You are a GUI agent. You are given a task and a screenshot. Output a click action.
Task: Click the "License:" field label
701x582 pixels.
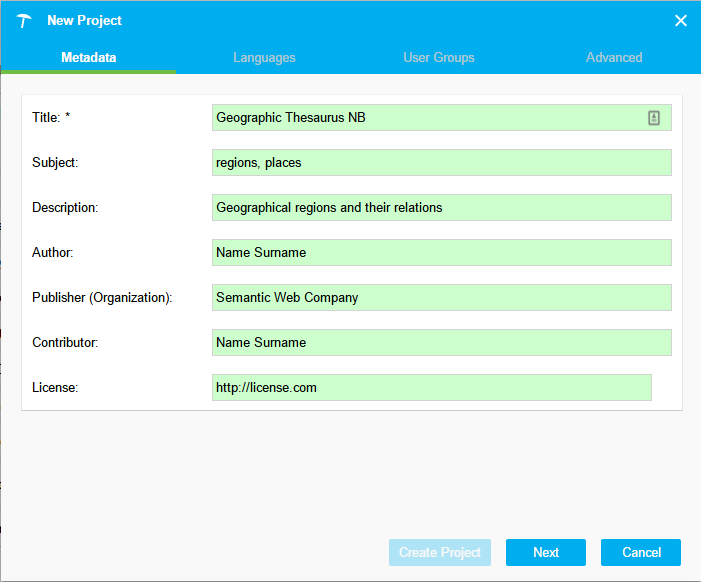[x=55, y=388]
